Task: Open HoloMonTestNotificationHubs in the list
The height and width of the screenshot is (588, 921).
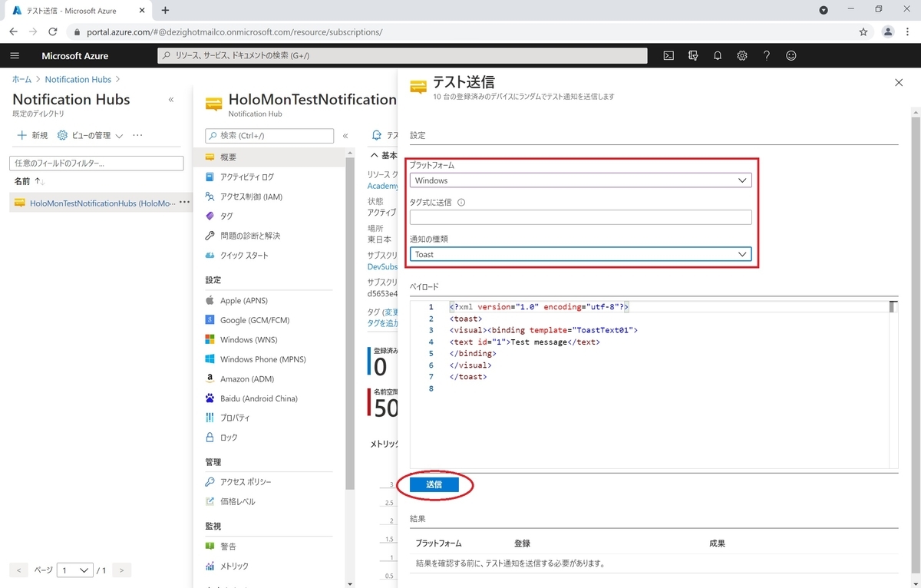Action: coord(103,203)
